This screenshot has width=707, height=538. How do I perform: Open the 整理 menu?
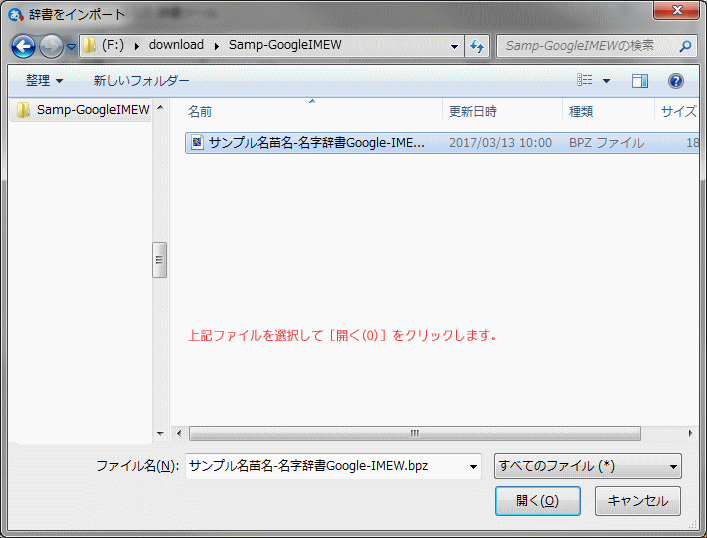pos(44,81)
